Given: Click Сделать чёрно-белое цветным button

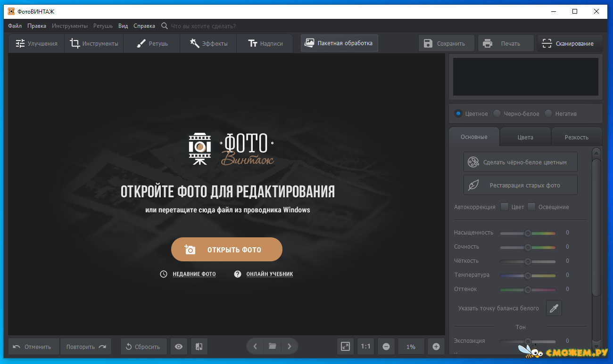Looking at the screenshot, I should click(x=521, y=162).
